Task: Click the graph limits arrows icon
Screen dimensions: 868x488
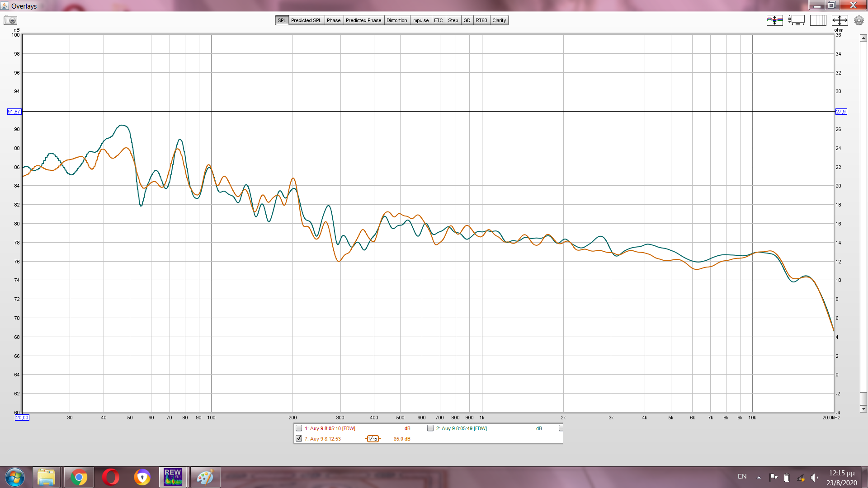Action: [840, 20]
